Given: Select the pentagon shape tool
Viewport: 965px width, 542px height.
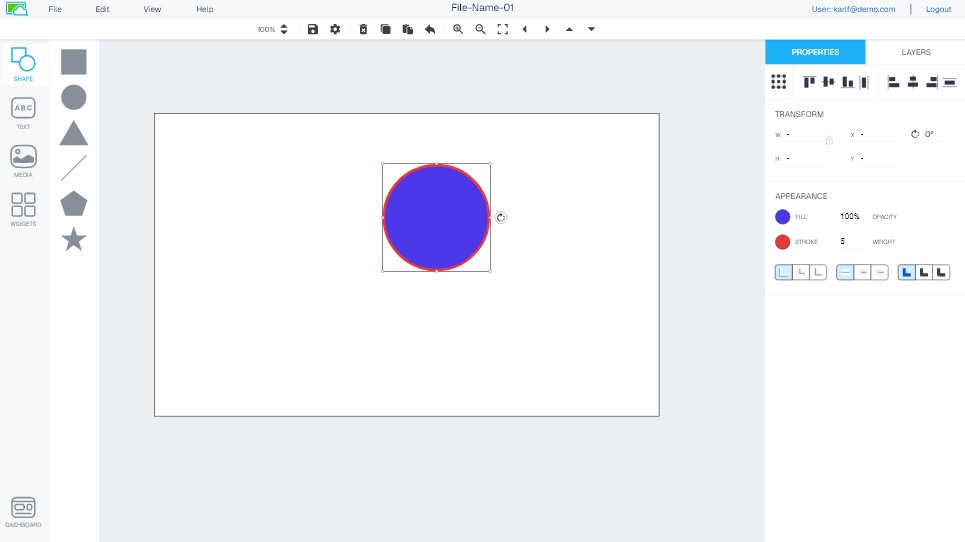Looking at the screenshot, I should point(73,204).
